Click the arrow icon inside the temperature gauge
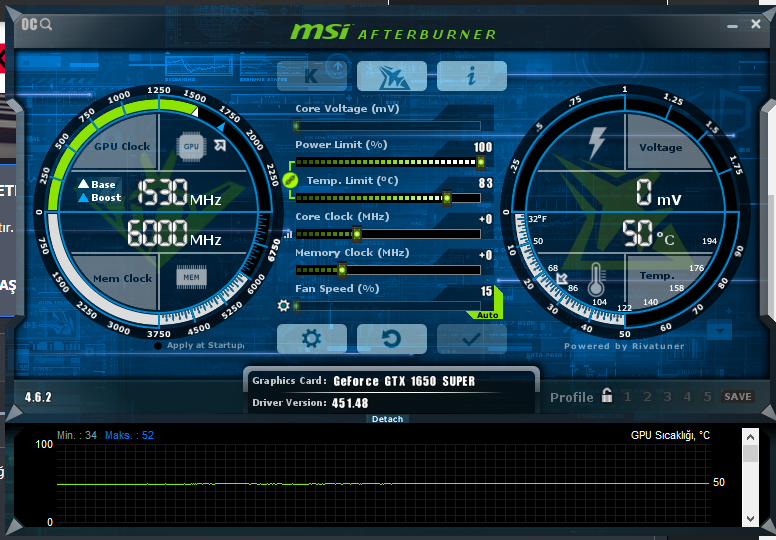Viewport: 776px width, 540px height. (x=562, y=279)
